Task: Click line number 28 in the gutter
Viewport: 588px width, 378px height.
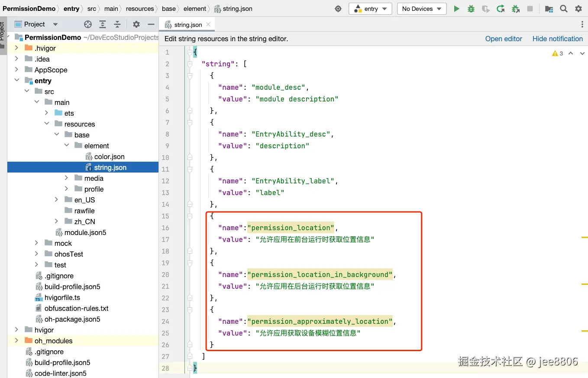Action: click(x=165, y=368)
